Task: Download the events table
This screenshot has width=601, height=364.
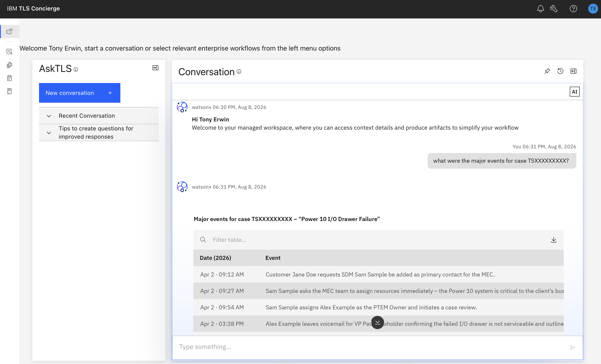Action: point(554,240)
